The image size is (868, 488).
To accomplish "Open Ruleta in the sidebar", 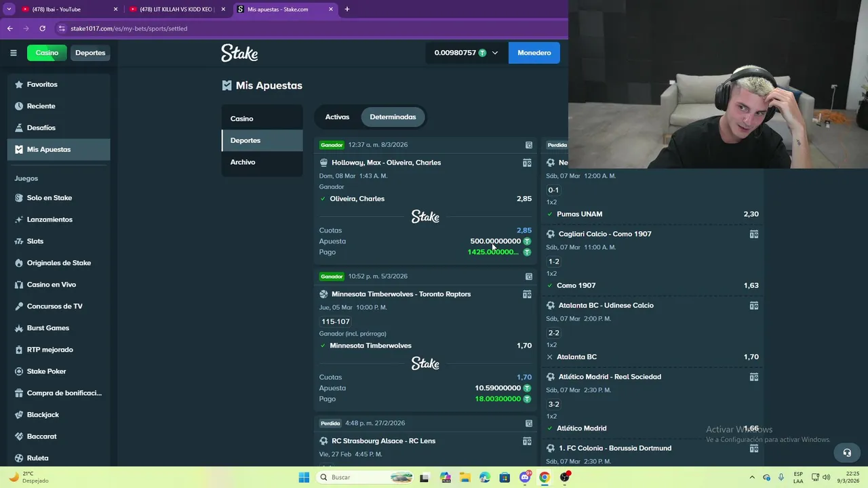I will click(x=58, y=458).
